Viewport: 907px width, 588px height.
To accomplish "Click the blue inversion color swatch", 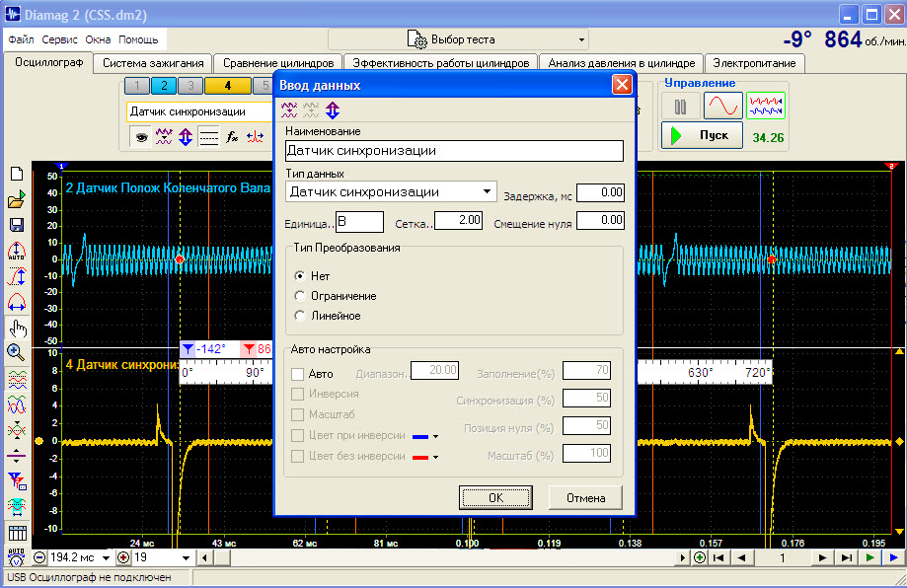I will click(x=420, y=436).
